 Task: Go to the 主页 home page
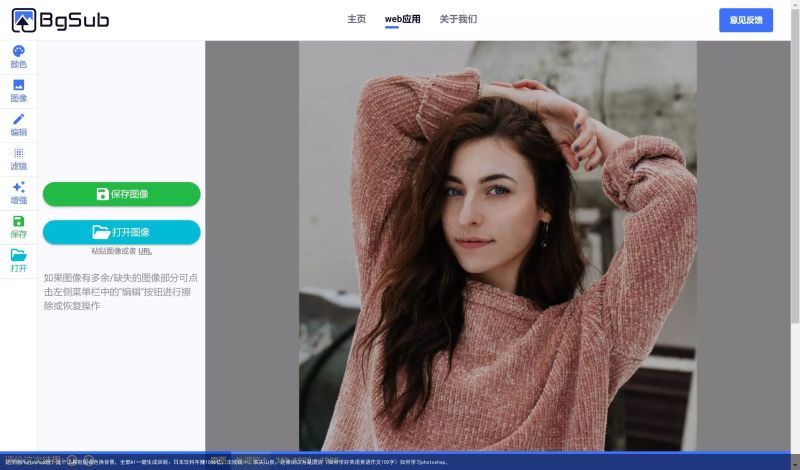357,19
